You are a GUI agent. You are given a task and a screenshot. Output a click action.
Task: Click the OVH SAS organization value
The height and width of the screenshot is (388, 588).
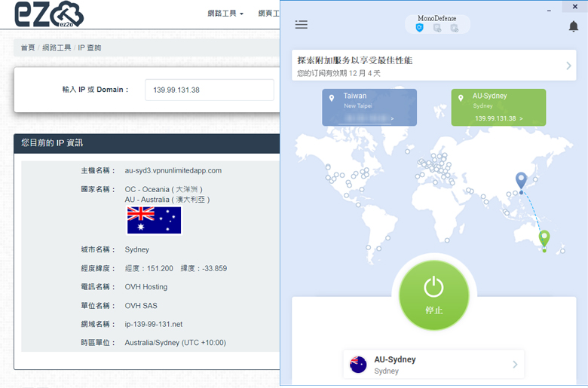click(x=141, y=306)
